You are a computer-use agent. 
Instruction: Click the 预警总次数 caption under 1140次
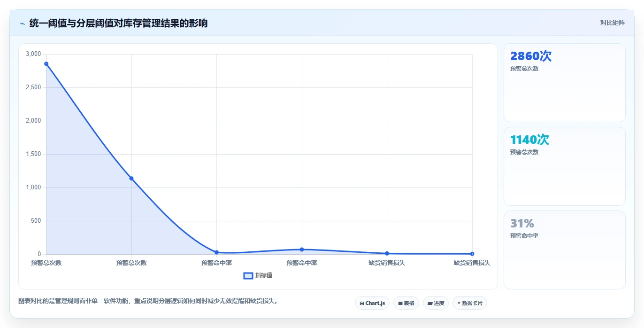tap(524, 152)
